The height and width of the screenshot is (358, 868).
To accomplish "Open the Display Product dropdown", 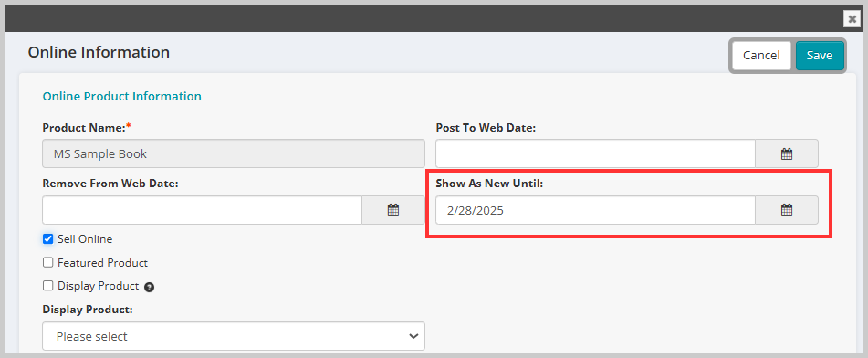I will click(x=234, y=336).
